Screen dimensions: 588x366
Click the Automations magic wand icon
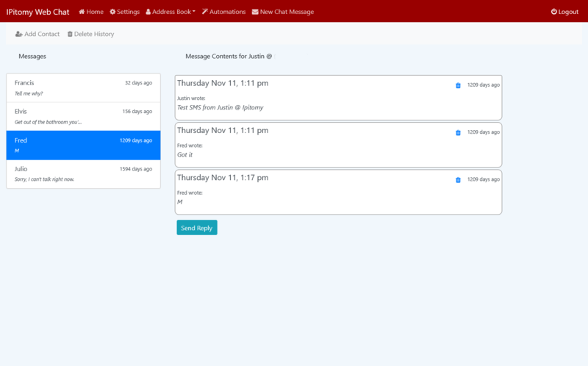[x=204, y=12]
